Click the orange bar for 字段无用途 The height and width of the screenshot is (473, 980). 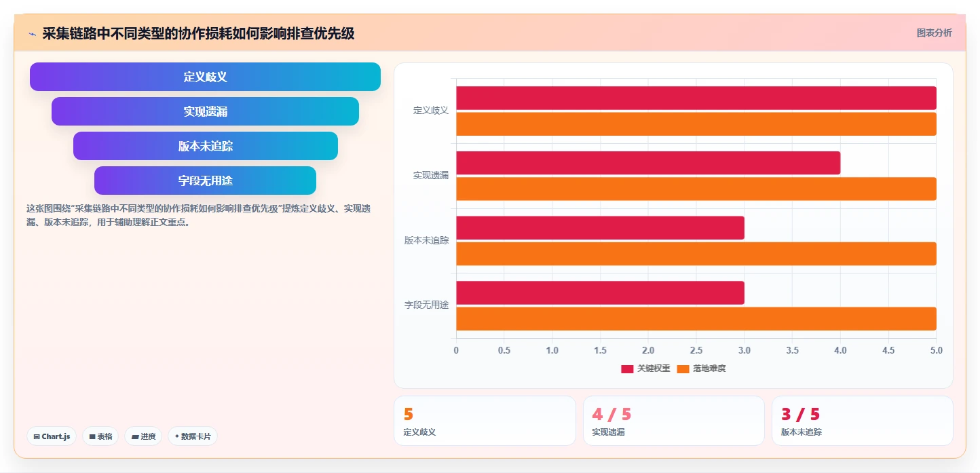[696, 319]
